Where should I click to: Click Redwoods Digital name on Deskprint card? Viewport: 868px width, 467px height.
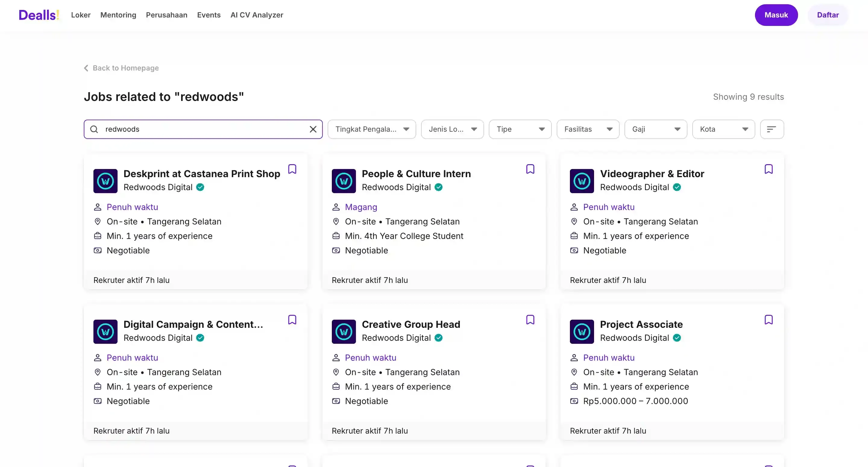pyautogui.click(x=158, y=187)
